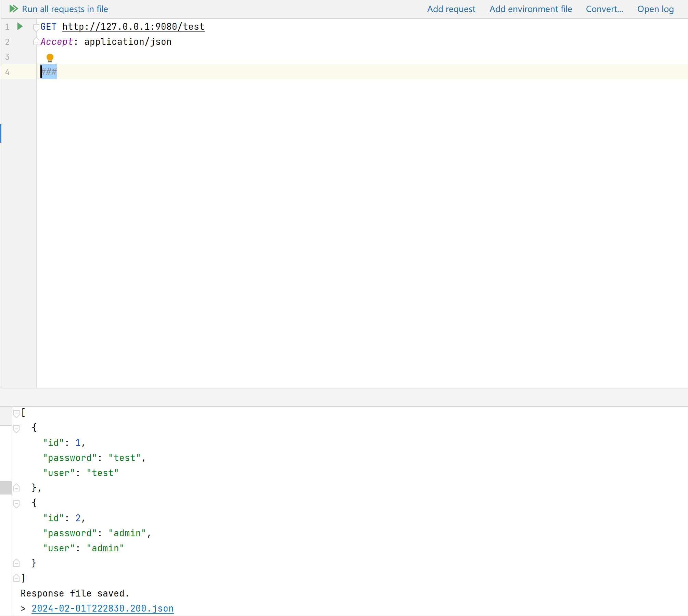This screenshot has width=688, height=616.
Task: Click the Run all requests double-arrow icon
Action: click(x=14, y=9)
